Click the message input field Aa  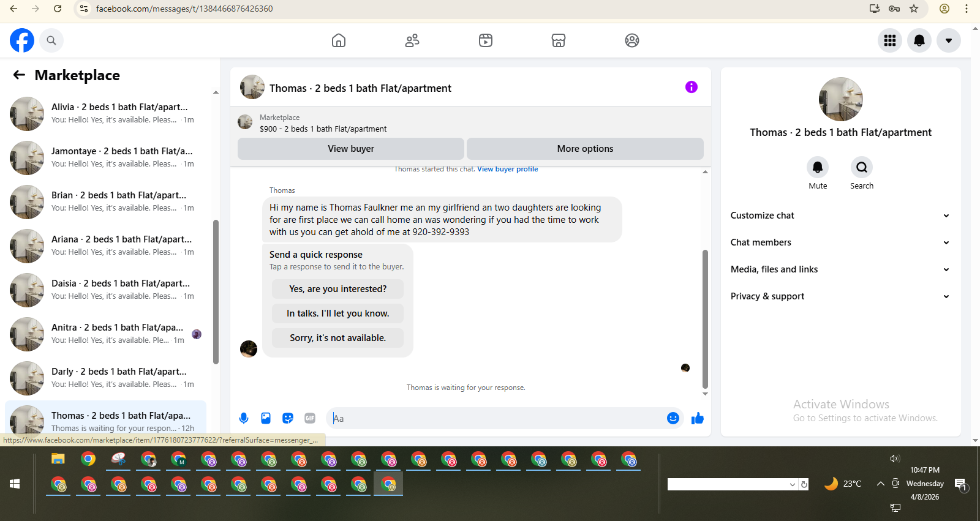(496, 418)
